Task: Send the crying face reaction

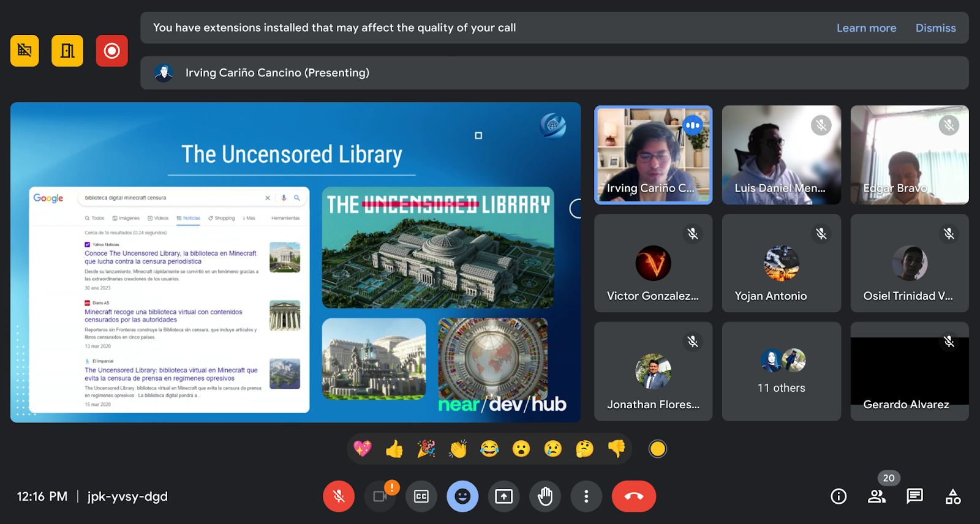Action: coord(553,449)
